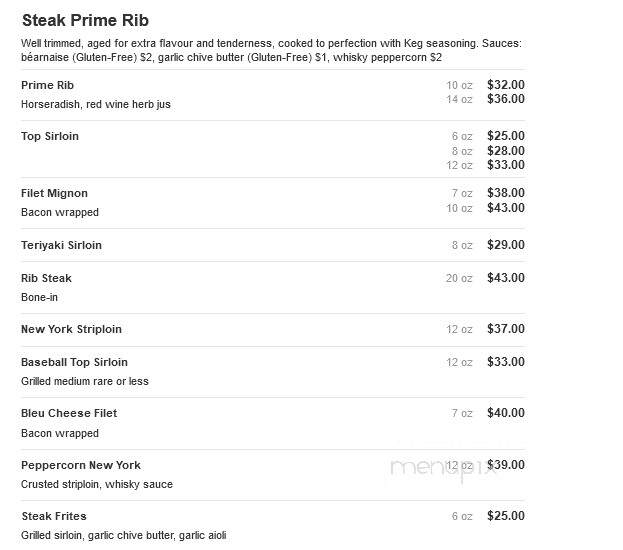
Task: Click the Grilled medium rare or less description
Action: pyautogui.click(x=85, y=382)
